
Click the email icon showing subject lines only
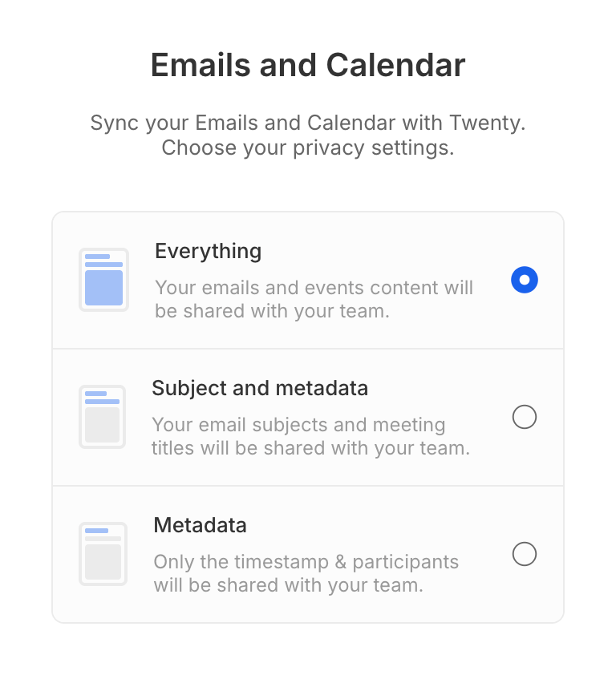103,416
